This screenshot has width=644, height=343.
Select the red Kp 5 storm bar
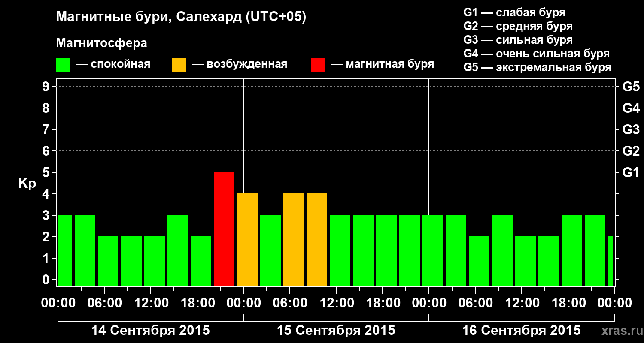click(x=224, y=229)
